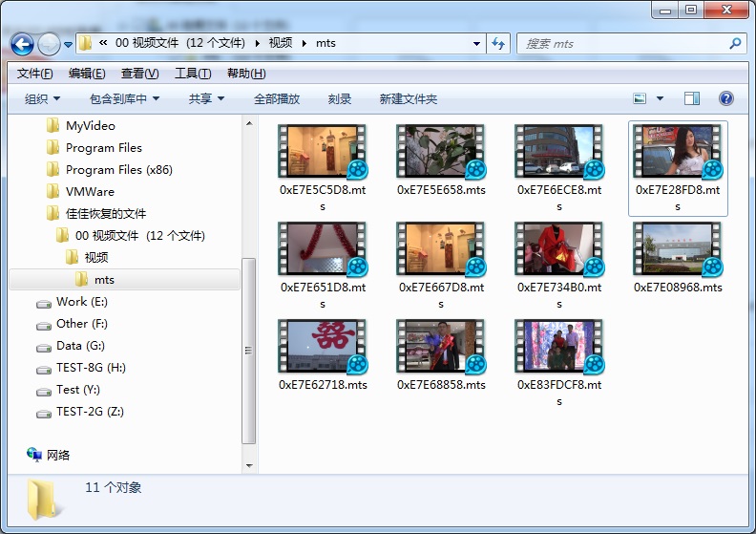Click the 全部播放 button
The height and width of the screenshot is (534, 756).
coord(277,98)
